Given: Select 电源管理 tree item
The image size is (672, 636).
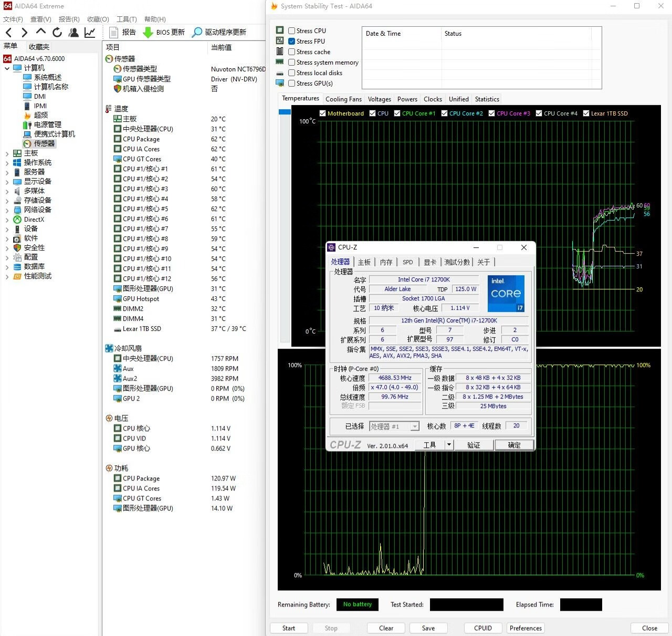Looking at the screenshot, I should 48,124.
